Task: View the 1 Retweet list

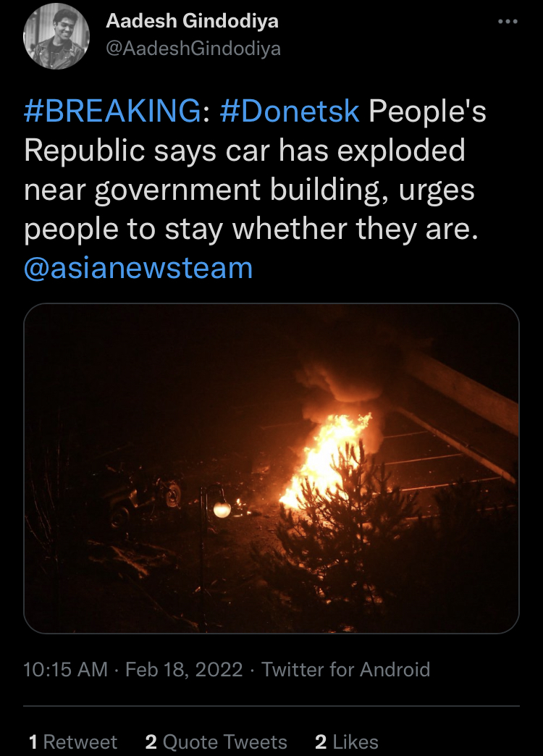Action: 73,742
